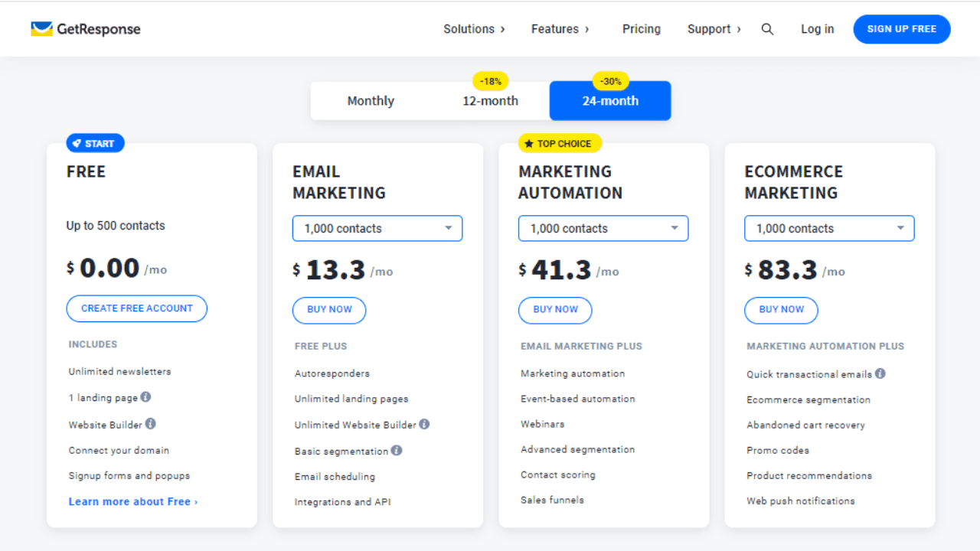Screen dimensions: 980x551
Task: Click BUY NOW under Email Marketing
Action: coord(329,310)
